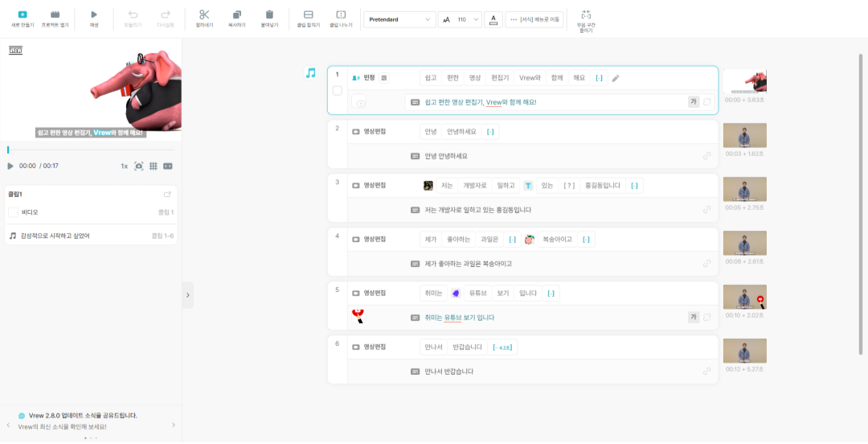
Task: Toggle the subtitle link icon in clip 5
Action: (x=707, y=317)
